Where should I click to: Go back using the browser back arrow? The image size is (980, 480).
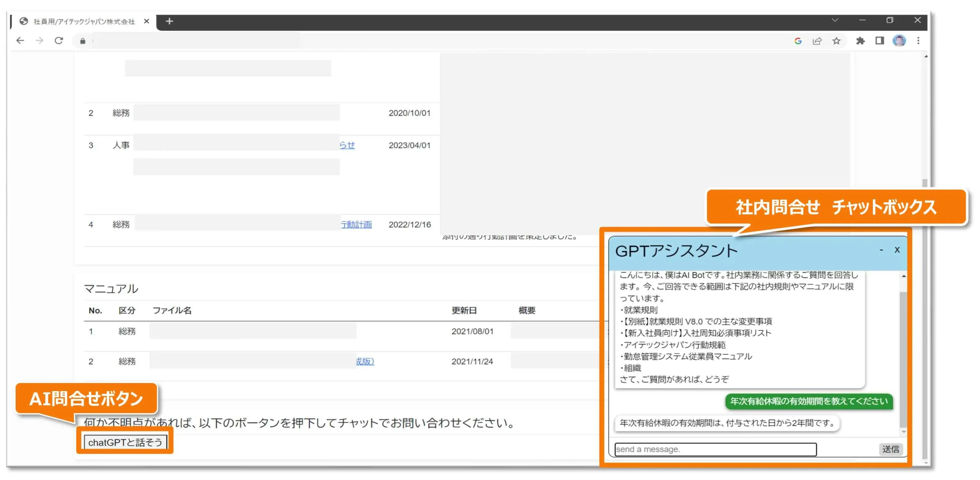(x=20, y=41)
